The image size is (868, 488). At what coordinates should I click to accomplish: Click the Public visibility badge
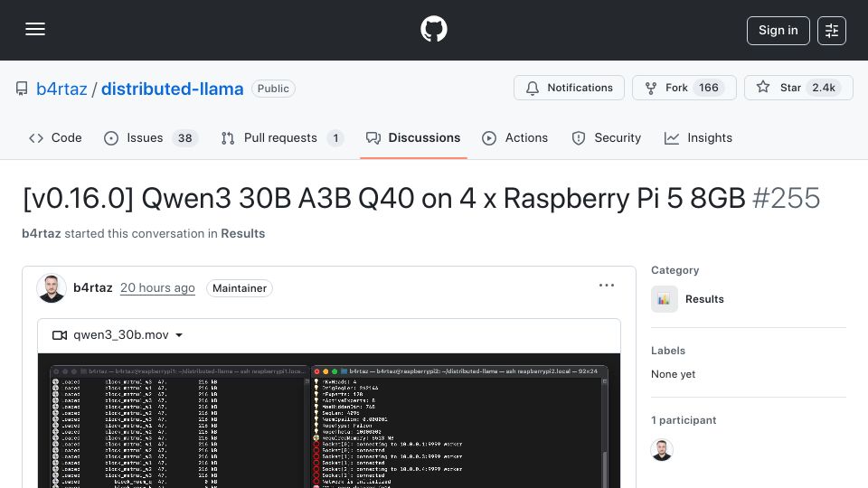[273, 89]
